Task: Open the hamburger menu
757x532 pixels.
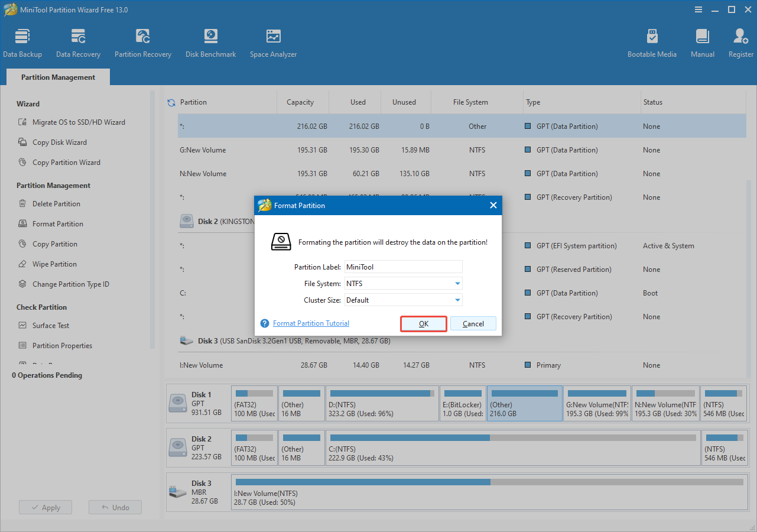Action: point(698,9)
